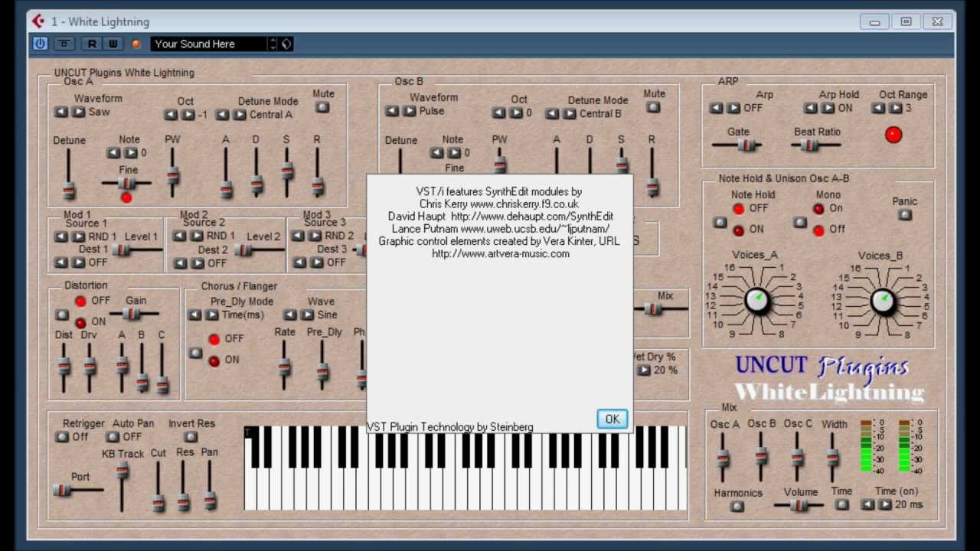Enable Write automation W button
Image resolution: width=980 pixels, height=551 pixels.
point(113,44)
